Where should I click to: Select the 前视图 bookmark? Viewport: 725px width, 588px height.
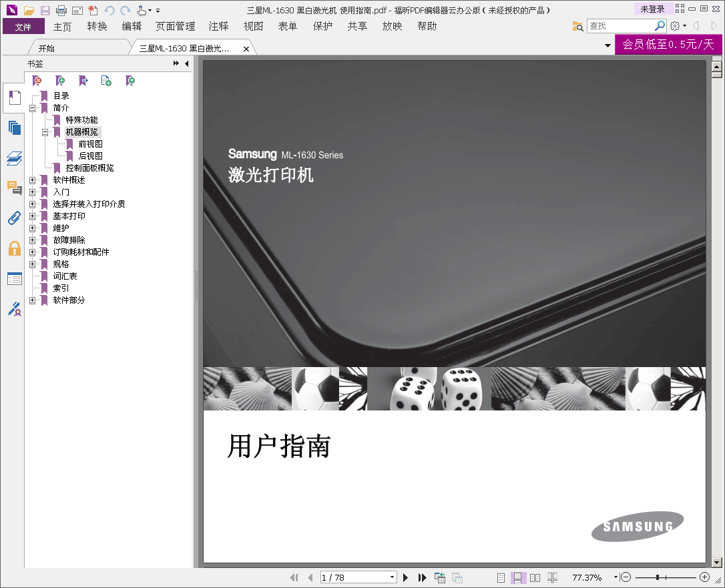coord(90,144)
